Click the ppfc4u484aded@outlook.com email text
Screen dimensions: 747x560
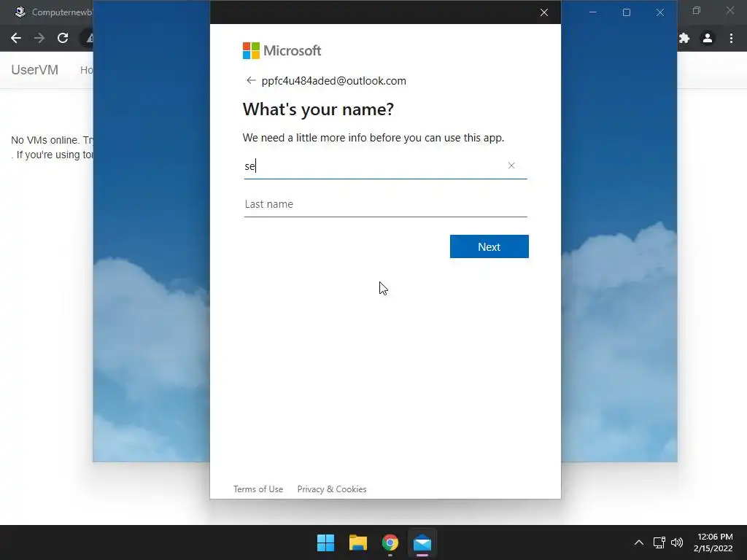point(333,81)
